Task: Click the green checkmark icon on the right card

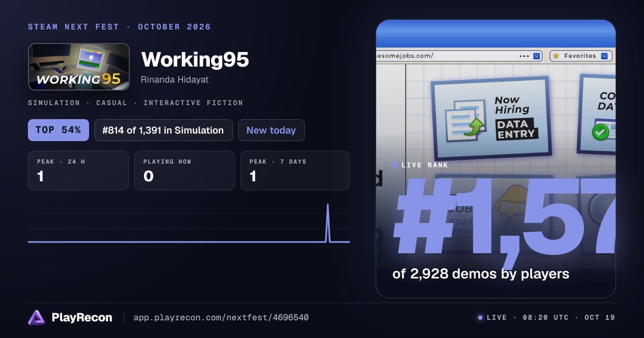Action: coord(600,132)
